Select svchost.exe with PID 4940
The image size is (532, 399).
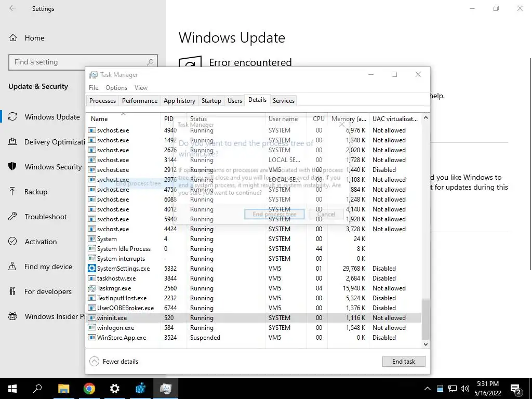(x=254, y=130)
